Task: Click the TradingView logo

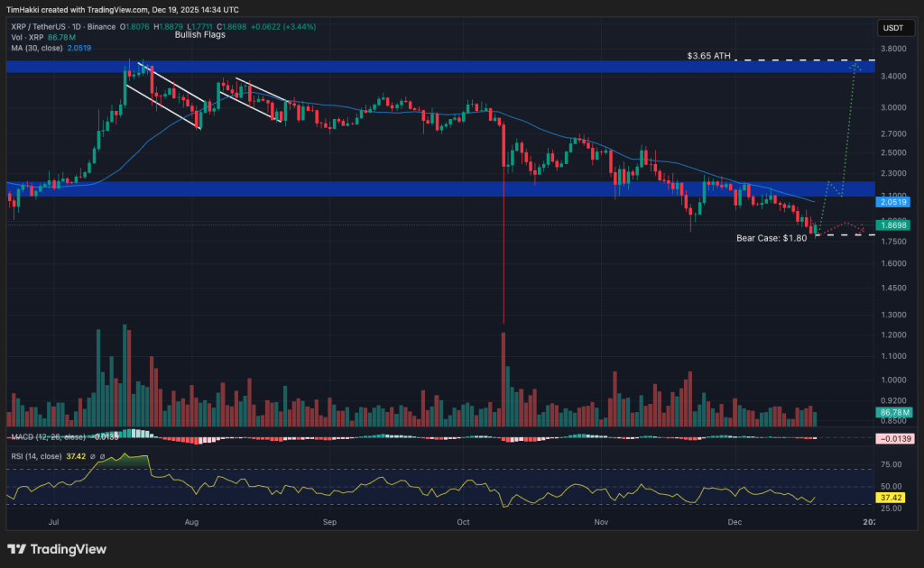Action: 58,548
